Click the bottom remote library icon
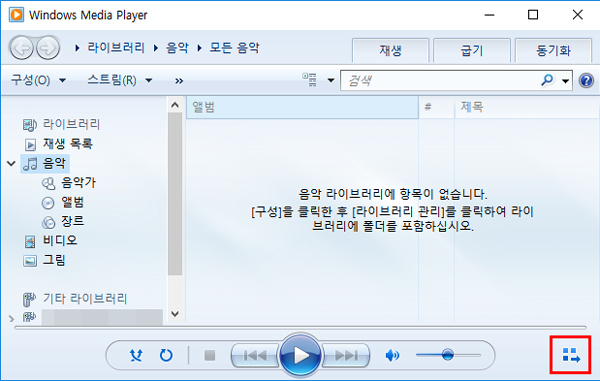600x381 pixels. [x=29, y=317]
